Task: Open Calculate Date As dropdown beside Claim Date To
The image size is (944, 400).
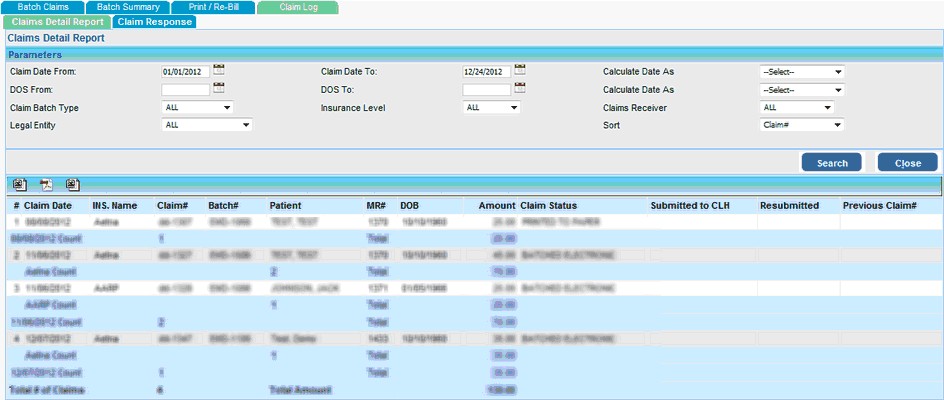Action: [x=802, y=72]
